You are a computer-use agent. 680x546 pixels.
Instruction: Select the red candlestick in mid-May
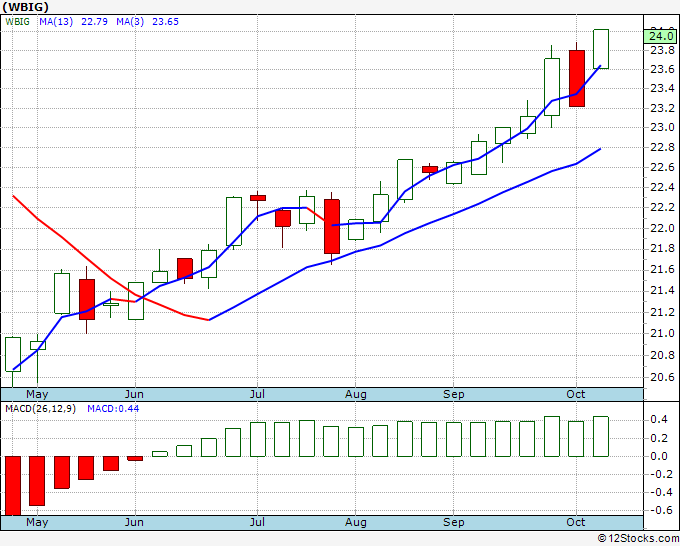click(x=87, y=299)
